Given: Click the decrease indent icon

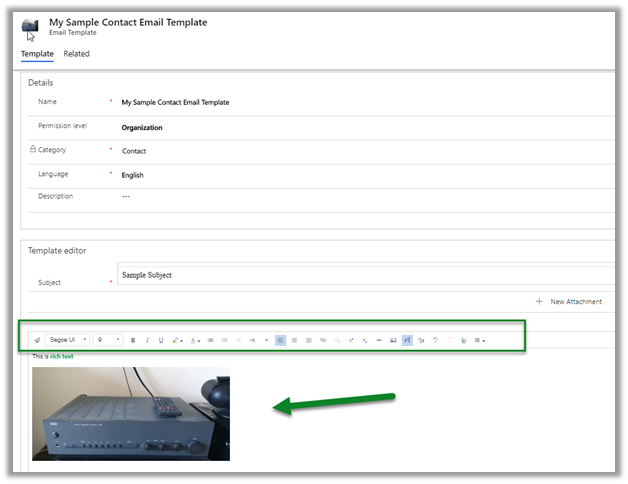Looking at the screenshot, I should [x=238, y=340].
